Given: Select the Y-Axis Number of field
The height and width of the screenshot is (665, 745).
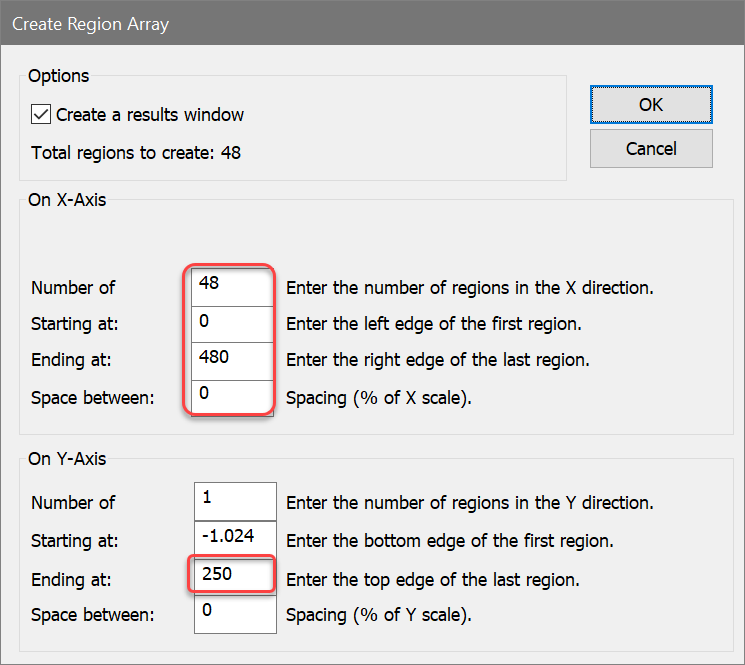Looking at the screenshot, I should coord(234,500).
